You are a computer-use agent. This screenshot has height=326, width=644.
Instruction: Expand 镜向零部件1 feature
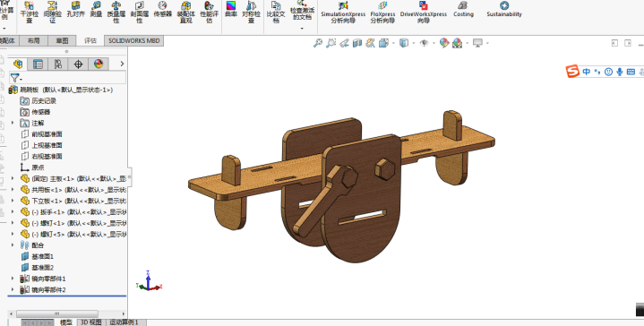13,279
